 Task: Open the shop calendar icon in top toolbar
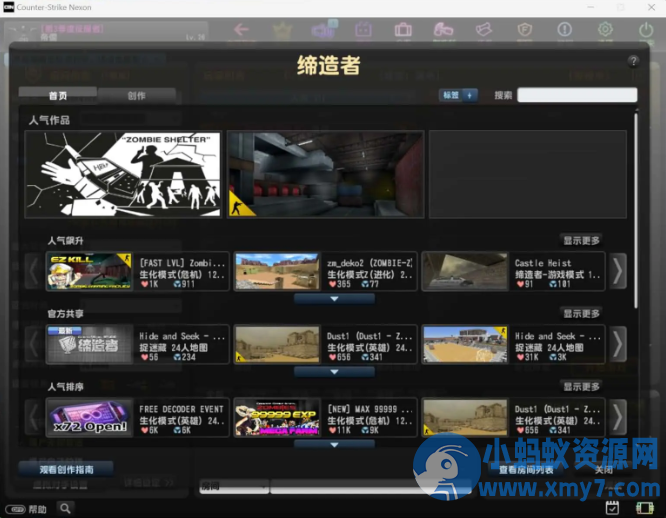tap(363, 30)
